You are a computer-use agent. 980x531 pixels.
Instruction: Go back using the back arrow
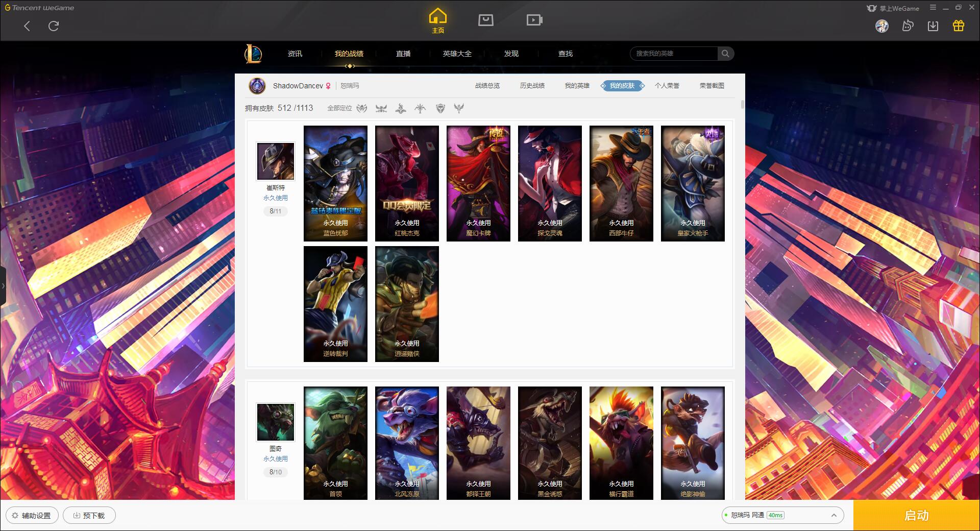pyautogui.click(x=27, y=26)
